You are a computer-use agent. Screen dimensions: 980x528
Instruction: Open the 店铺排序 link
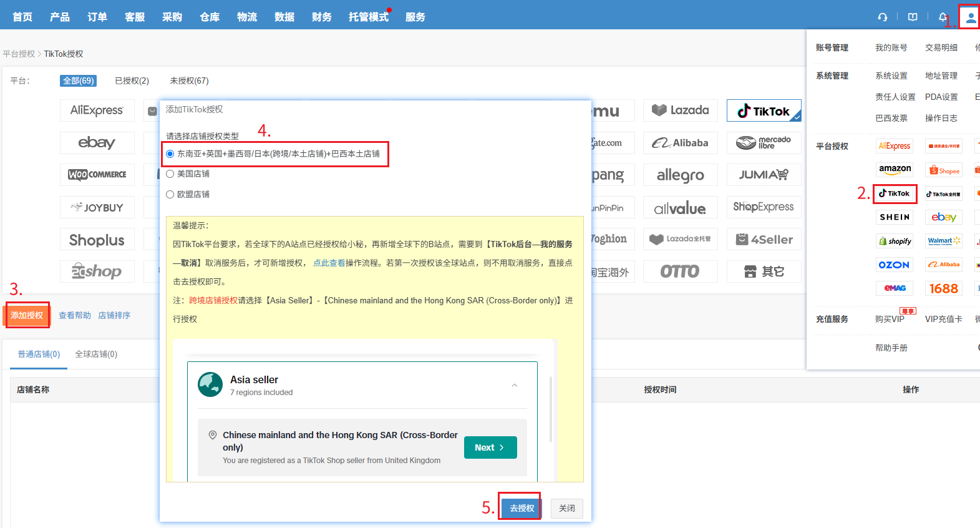click(x=114, y=315)
